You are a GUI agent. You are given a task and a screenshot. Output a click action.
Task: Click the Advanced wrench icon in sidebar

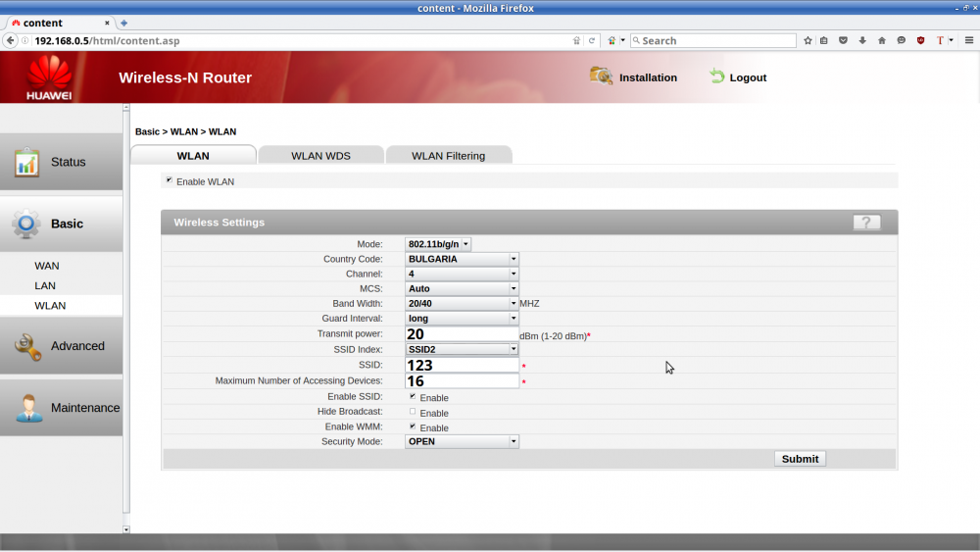click(x=26, y=346)
